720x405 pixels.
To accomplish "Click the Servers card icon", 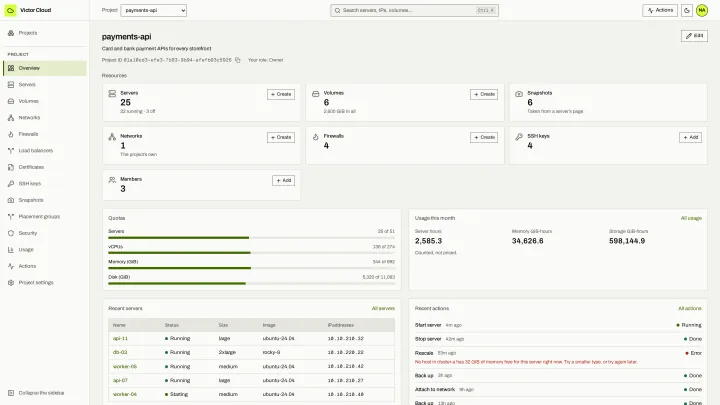I will click(x=112, y=94).
